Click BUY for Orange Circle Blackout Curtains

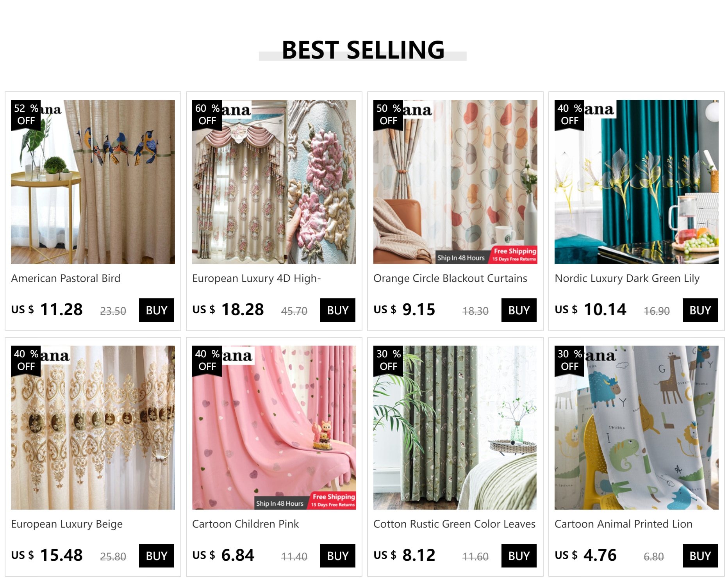pyautogui.click(x=519, y=310)
